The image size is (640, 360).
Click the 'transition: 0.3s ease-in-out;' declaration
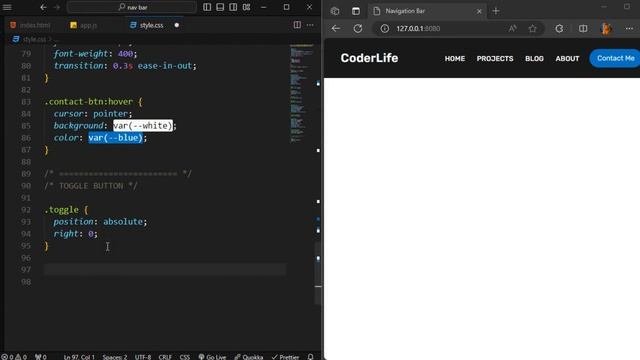click(125, 66)
